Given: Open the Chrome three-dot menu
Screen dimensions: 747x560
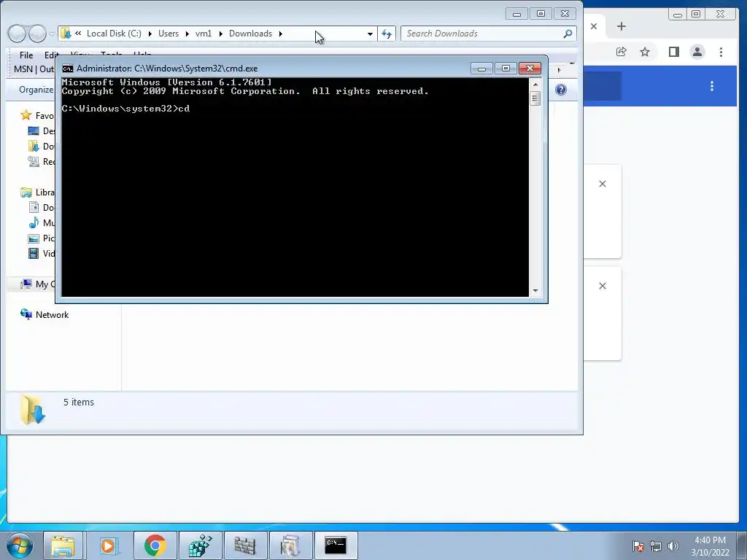Looking at the screenshot, I should tap(721, 52).
